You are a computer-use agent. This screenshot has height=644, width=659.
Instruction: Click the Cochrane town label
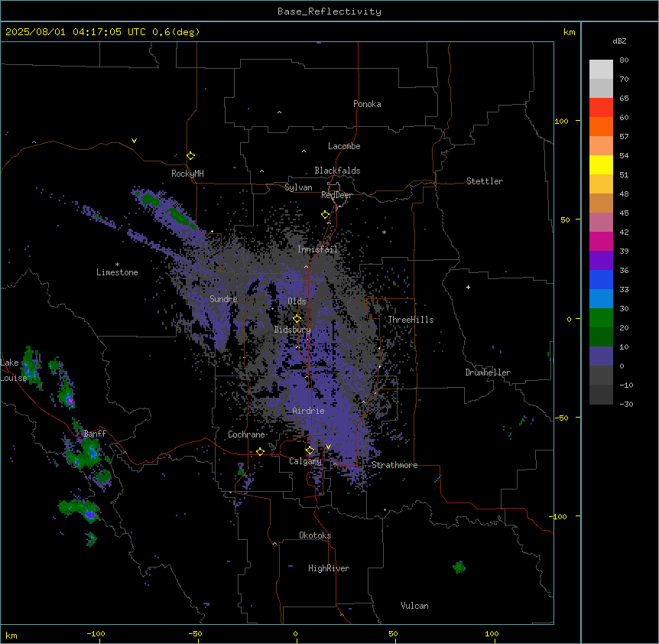click(246, 434)
